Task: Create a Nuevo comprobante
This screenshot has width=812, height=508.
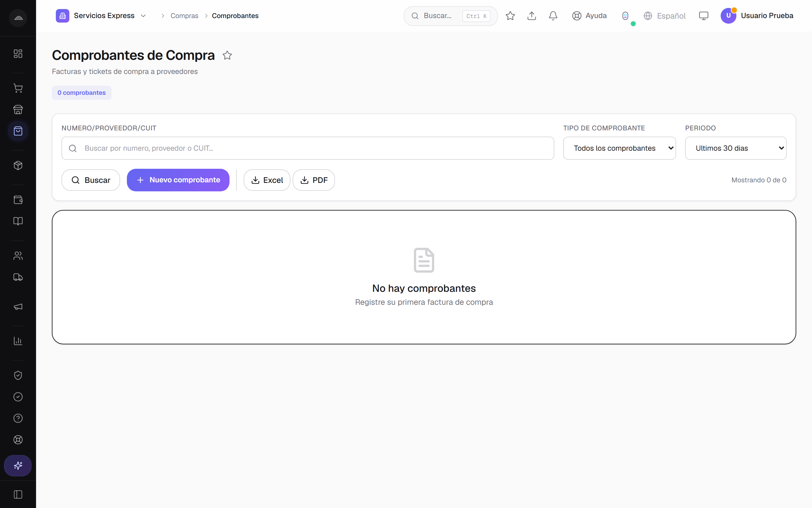Action: coord(178,180)
